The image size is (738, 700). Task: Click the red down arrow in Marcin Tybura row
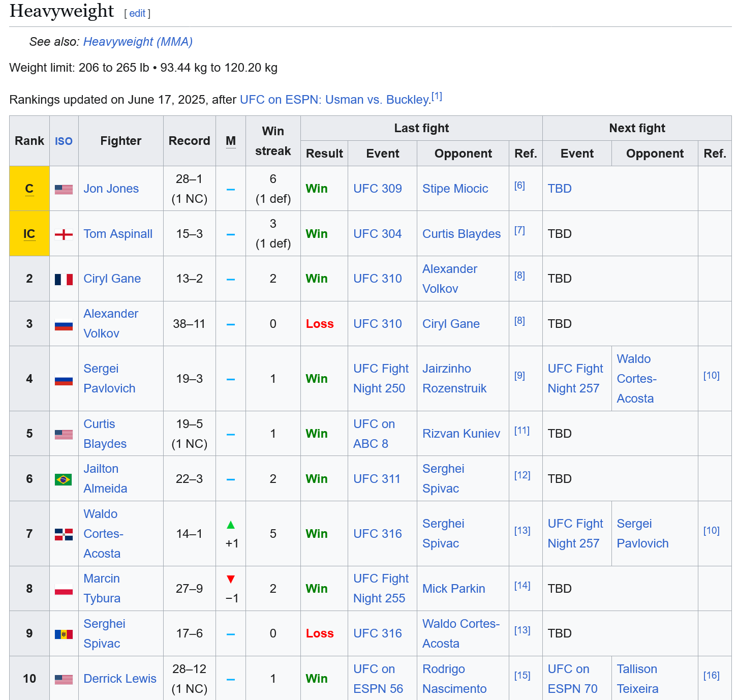tap(231, 579)
